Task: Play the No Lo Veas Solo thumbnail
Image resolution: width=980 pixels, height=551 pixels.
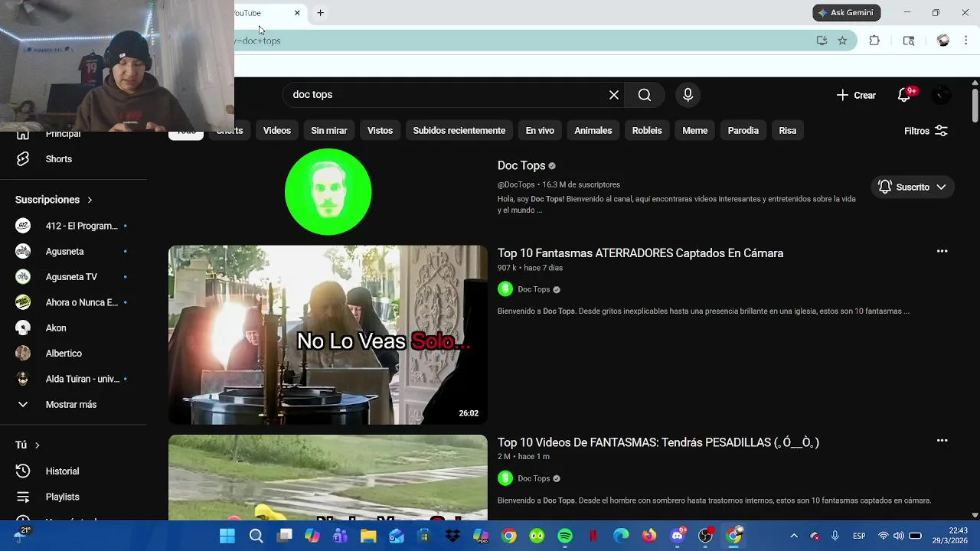Action: (x=328, y=334)
